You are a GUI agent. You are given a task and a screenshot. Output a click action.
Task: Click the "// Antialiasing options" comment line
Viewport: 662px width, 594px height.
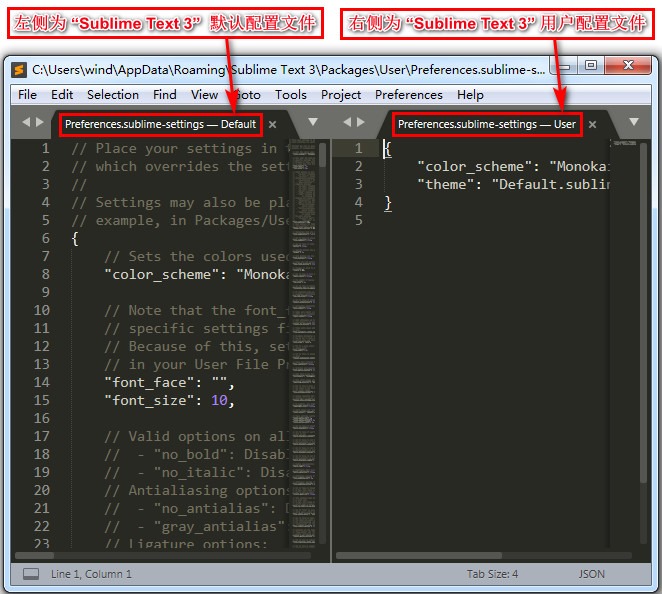pyautogui.click(x=197, y=491)
